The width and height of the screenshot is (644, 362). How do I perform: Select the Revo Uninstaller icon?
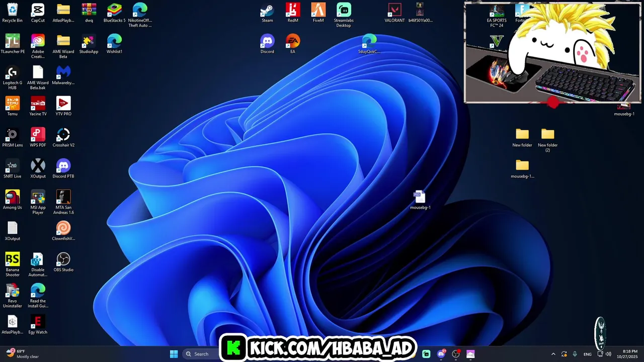click(13, 296)
